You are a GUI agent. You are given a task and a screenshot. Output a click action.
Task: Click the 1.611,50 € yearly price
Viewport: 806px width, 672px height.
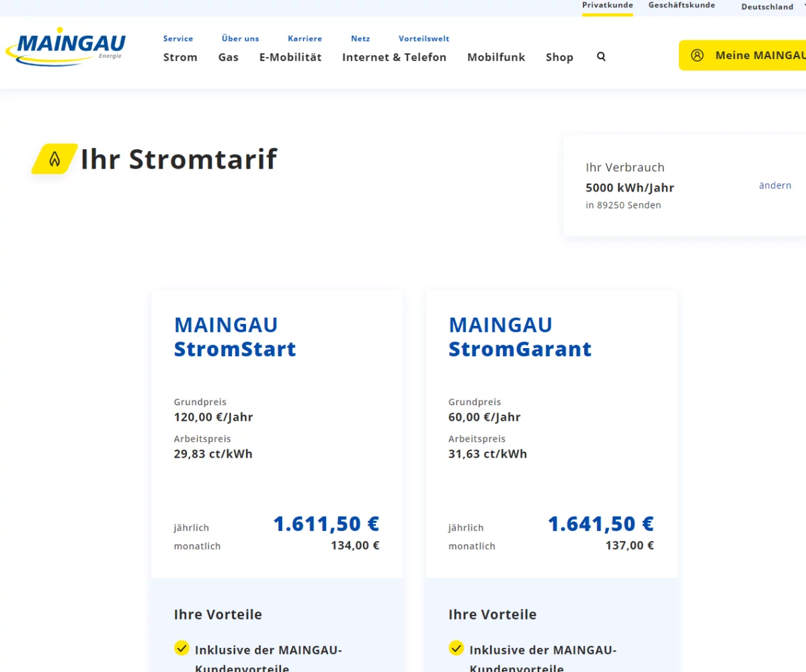tap(326, 524)
